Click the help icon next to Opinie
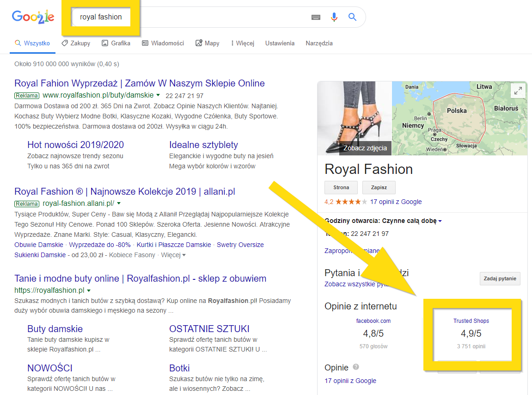 (356, 367)
